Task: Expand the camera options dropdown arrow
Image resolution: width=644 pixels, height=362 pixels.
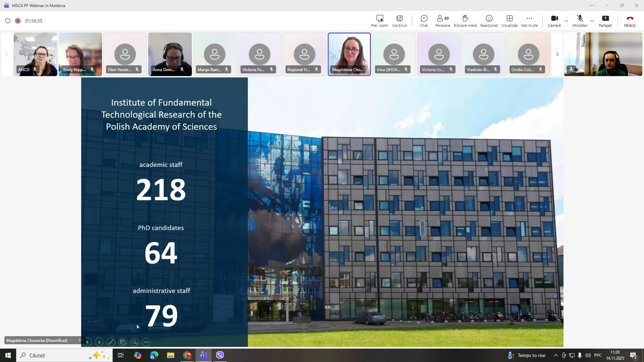Action: click(x=567, y=21)
